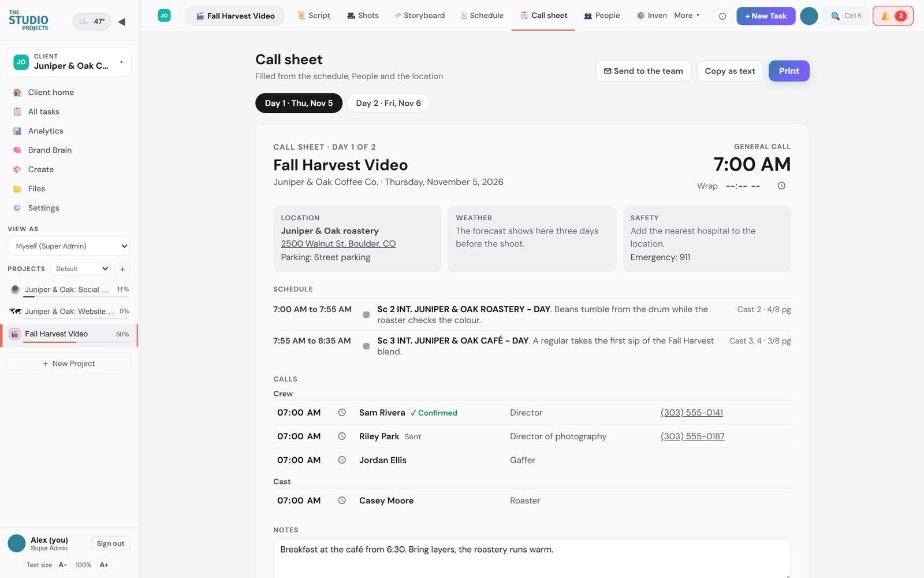Image resolution: width=924 pixels, height=578 pixels.
Task: Open the notifications bell with badge 2
Action: (x=893, y=16)
